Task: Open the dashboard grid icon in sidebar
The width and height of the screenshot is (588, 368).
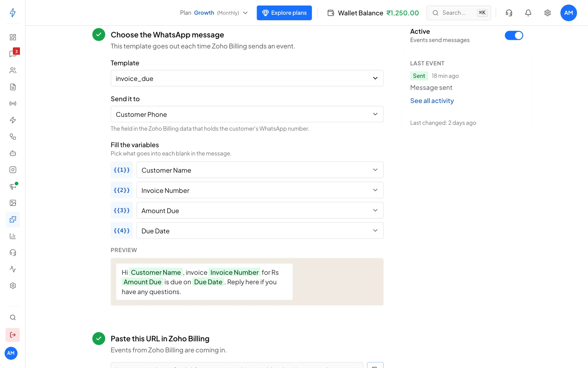Action: pyautogui.click(x=13, y=37)
